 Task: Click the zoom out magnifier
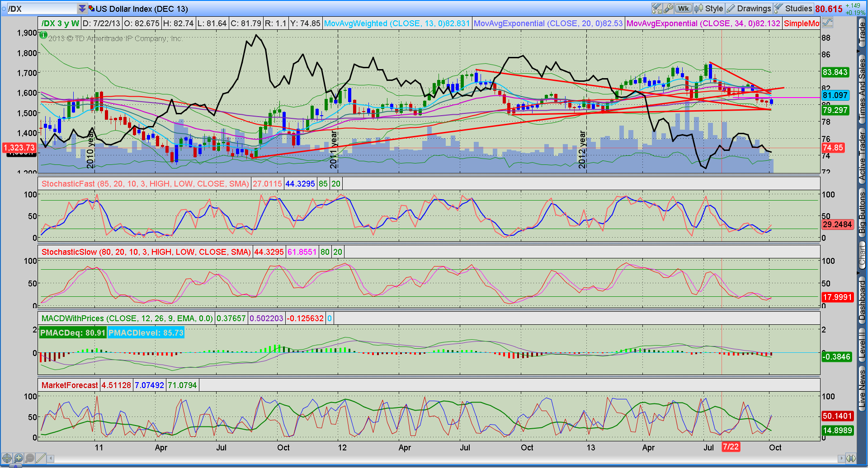(29, 458)
